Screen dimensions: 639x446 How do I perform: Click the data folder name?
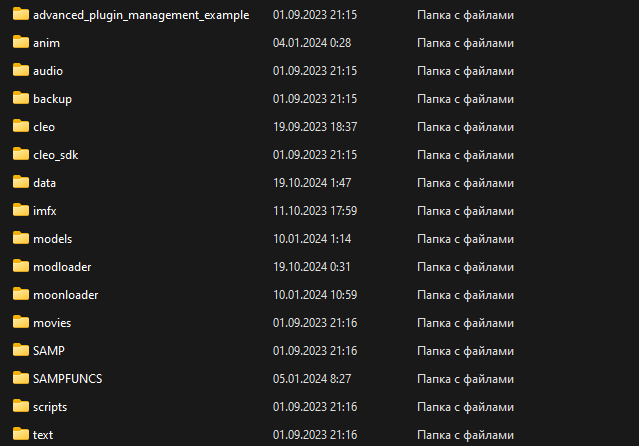pos(44,183)
